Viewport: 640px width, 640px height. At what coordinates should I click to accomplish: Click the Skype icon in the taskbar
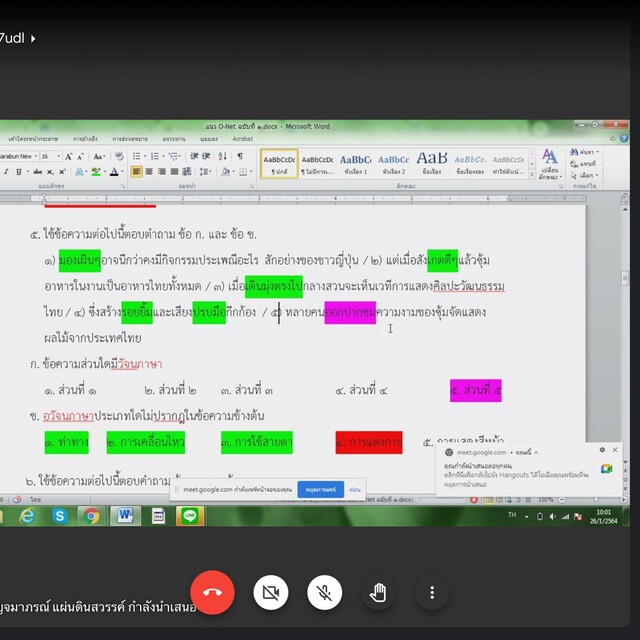(x=60, y=516)
